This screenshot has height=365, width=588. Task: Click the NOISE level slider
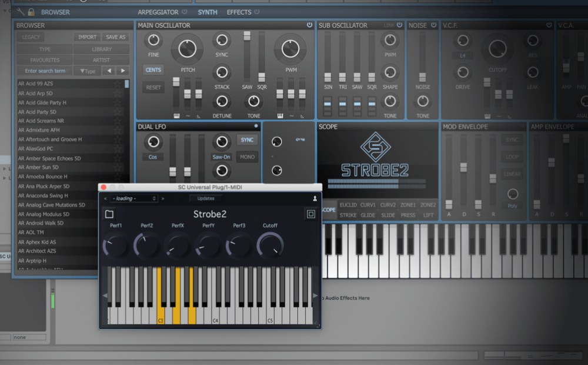(422, 57)
